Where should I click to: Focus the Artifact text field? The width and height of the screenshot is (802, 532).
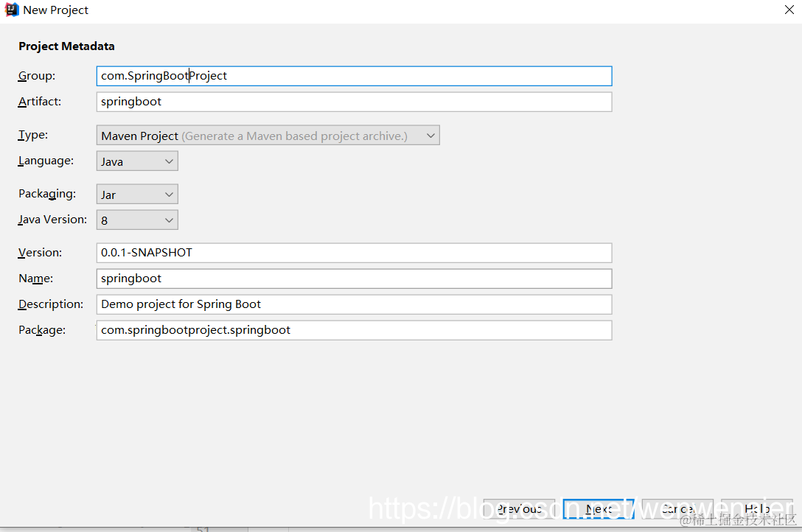[x=354, y=102]
